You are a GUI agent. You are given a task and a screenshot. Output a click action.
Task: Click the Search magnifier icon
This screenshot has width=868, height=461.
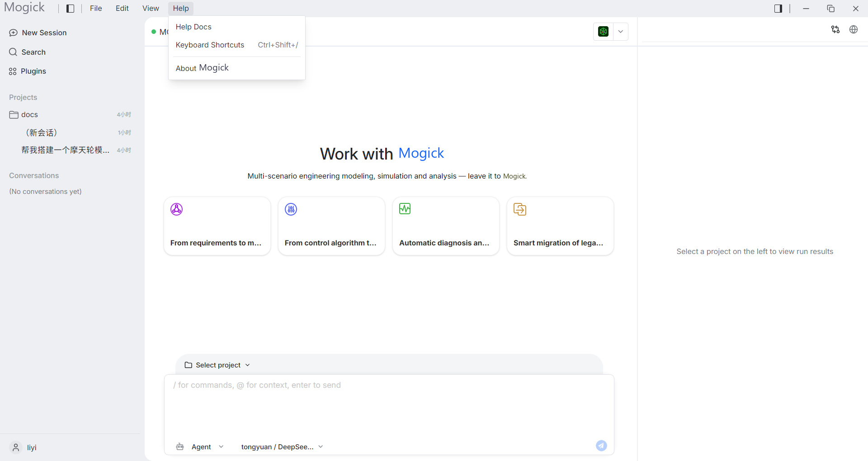click(x=13, y=52)
